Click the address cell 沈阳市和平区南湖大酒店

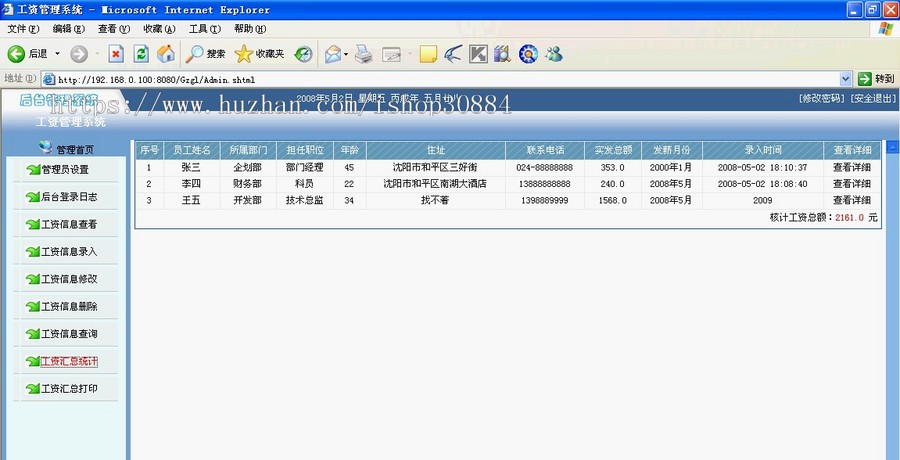click(x=435, y=184)
